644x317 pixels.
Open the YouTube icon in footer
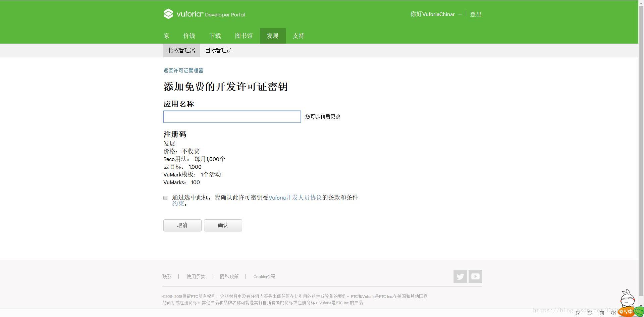(x=475, y=276)
